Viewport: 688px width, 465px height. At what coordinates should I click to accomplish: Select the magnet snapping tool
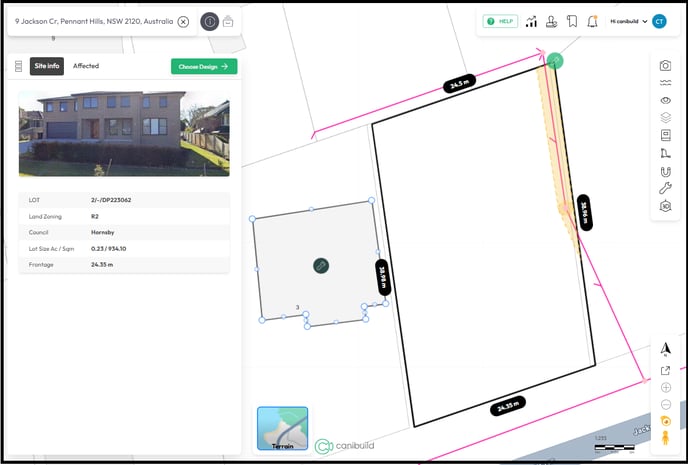(665, 171)
